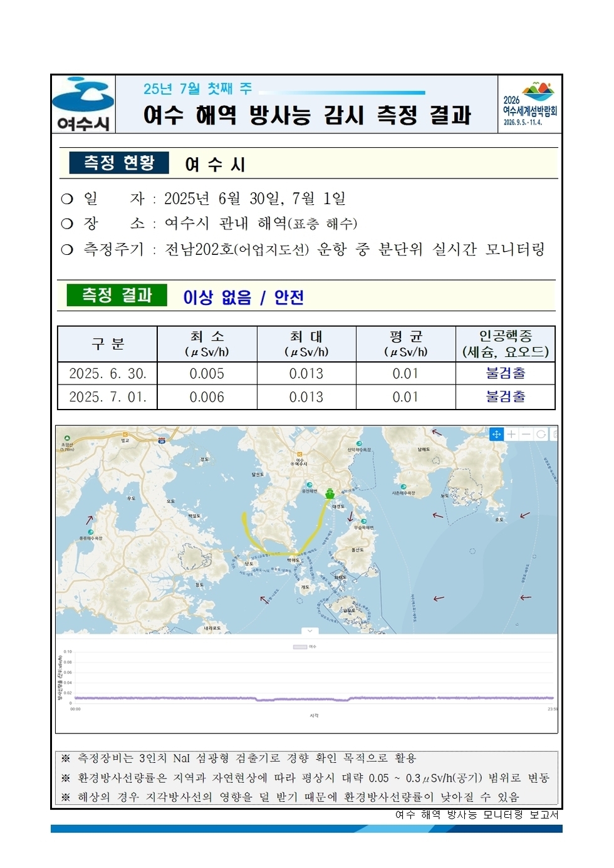Zoom out using the map's minus icon
The image size is (614, 868).
[526, 434]
